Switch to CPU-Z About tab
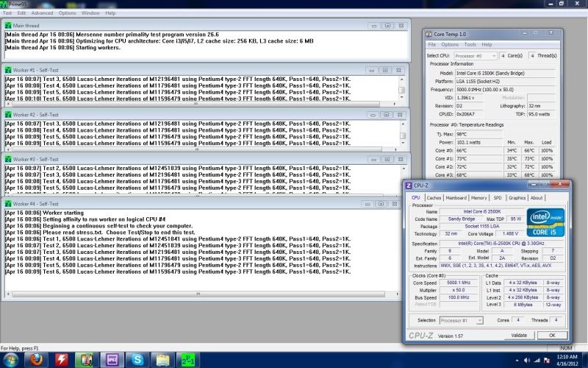This screenshot has height=368, width=588. pyautogui.click(x=537, y=198)
